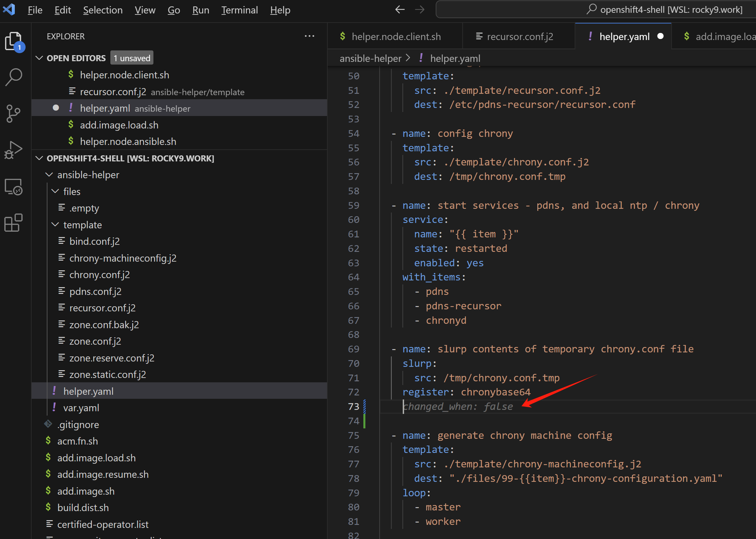Open the Source Control view

pos(14,113)
